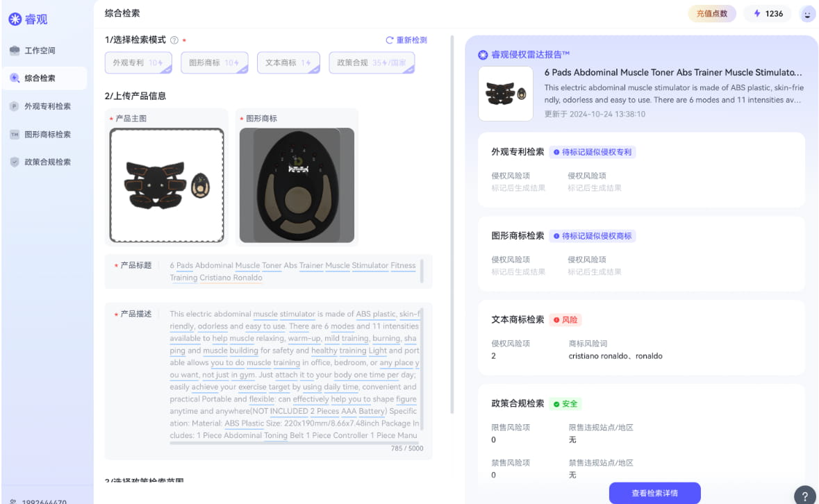Toggle the 外观专利 search mode card
This screenshot has height=504, width=819.
138,62
